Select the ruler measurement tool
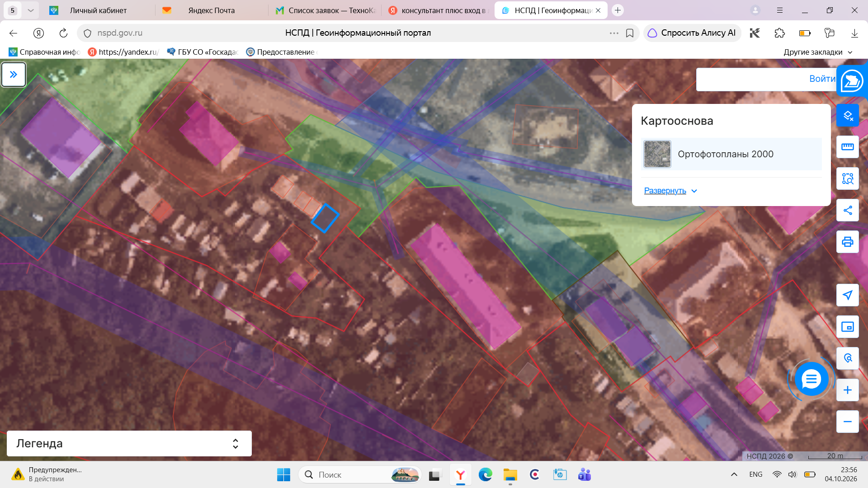The height and width of the screenshot is (488, 868). click(847, 147)
